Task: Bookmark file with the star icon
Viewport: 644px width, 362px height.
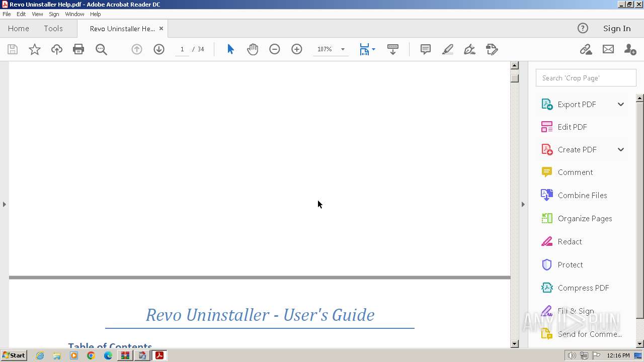Action: click(35, 49)
